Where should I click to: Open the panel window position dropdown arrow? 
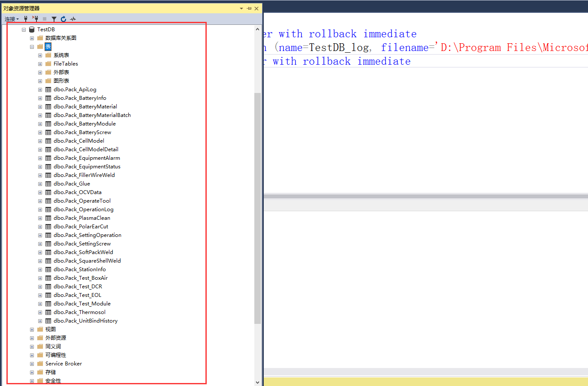click(241, 8)
